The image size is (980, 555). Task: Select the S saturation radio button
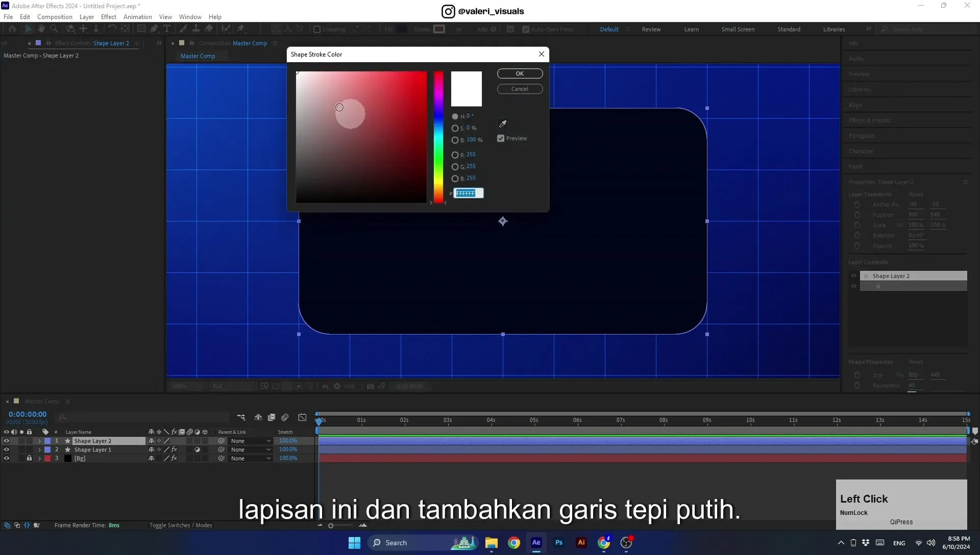(455, 129)
